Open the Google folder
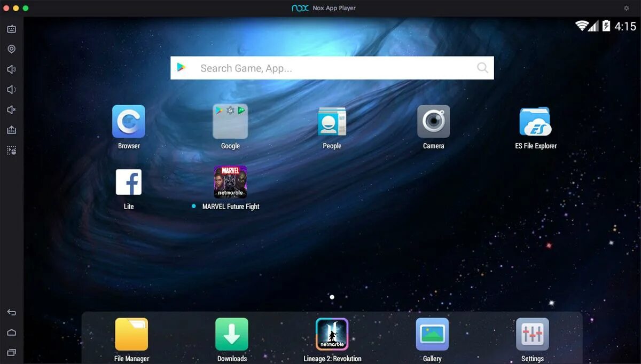The height and width of the screenshot is (364, 641). [x=230, y=121]
